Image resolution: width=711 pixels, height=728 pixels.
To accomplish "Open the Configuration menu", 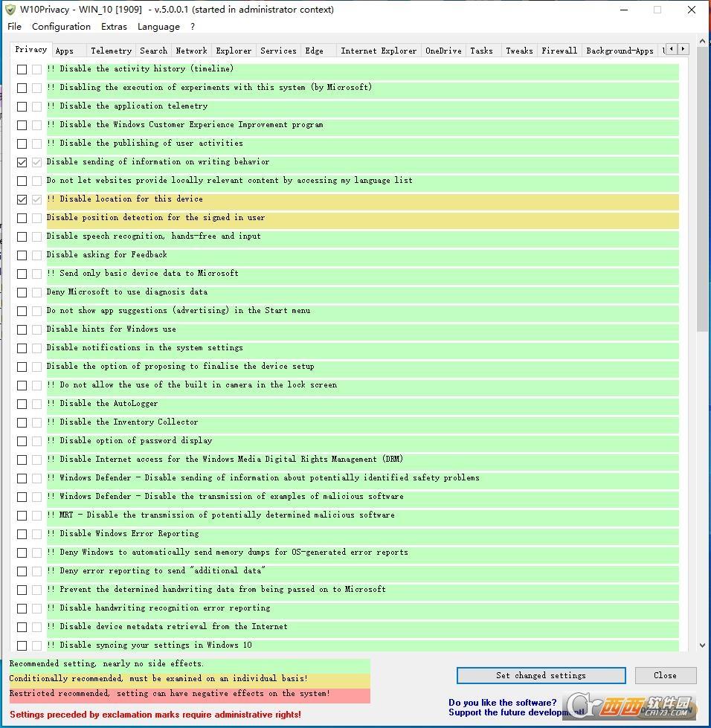I will (x=61, y=27).
